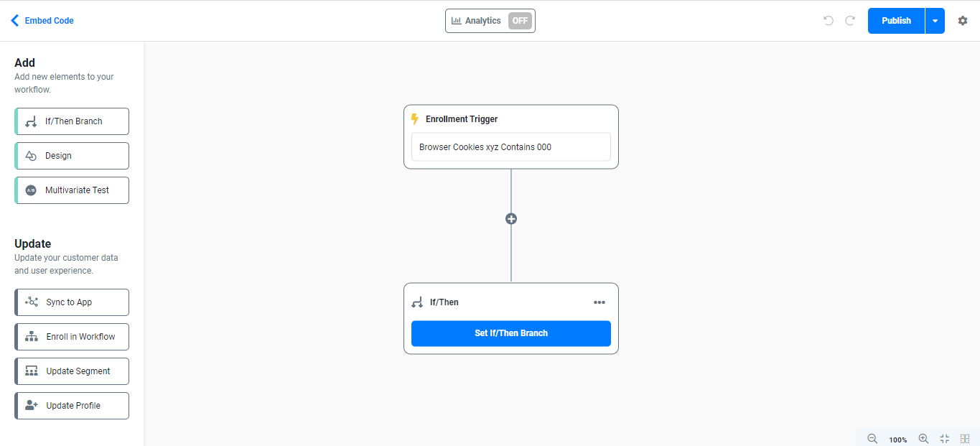980x446 pixels.
Task: Click the Browser Cookies trigger condition field
Action: (x=511, y=147)
